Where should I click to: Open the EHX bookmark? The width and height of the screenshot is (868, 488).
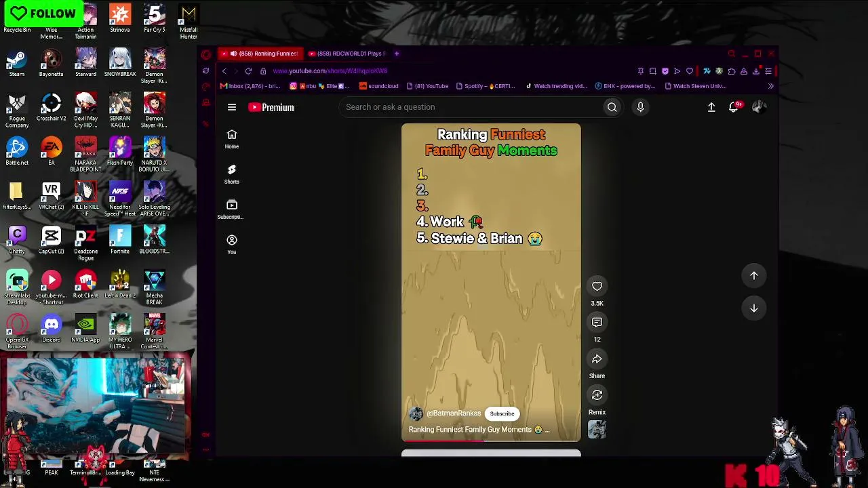coord(625,86)
